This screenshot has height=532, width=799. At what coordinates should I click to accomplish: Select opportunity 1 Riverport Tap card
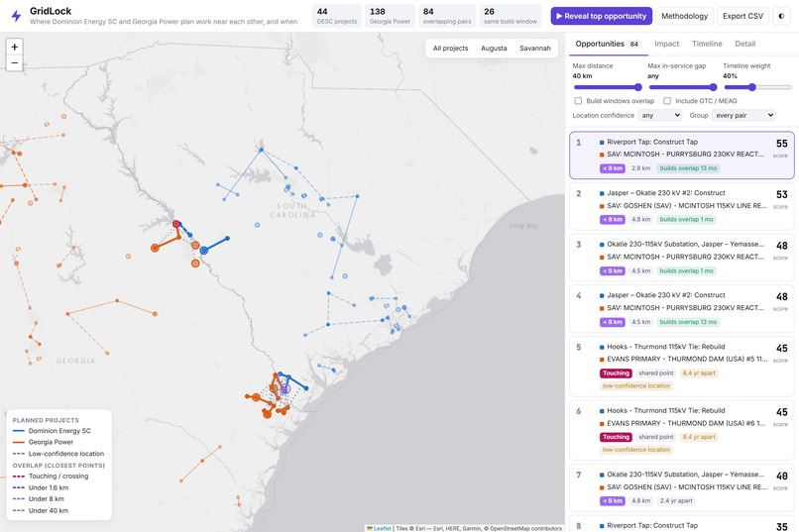point(682,155)
